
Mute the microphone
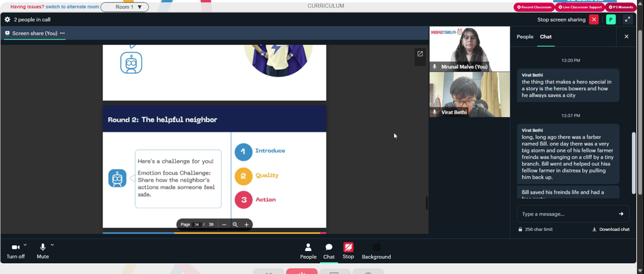(43, 251)
